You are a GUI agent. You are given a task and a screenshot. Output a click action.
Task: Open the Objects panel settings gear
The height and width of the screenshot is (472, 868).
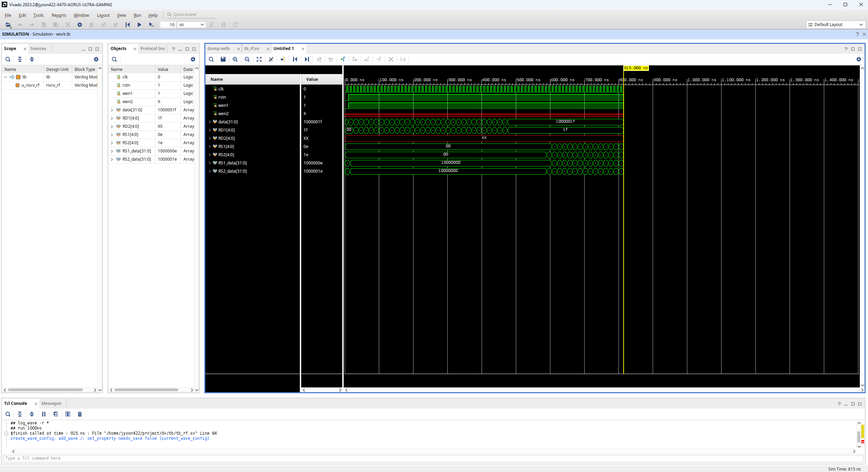click(x=193, y=59)
